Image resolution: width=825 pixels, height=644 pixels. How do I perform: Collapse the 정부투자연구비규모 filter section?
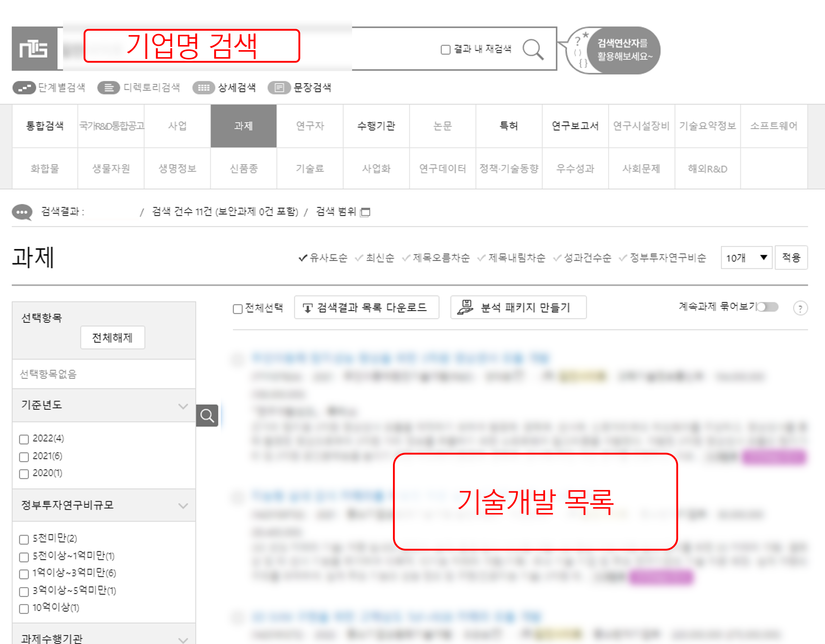183,506
